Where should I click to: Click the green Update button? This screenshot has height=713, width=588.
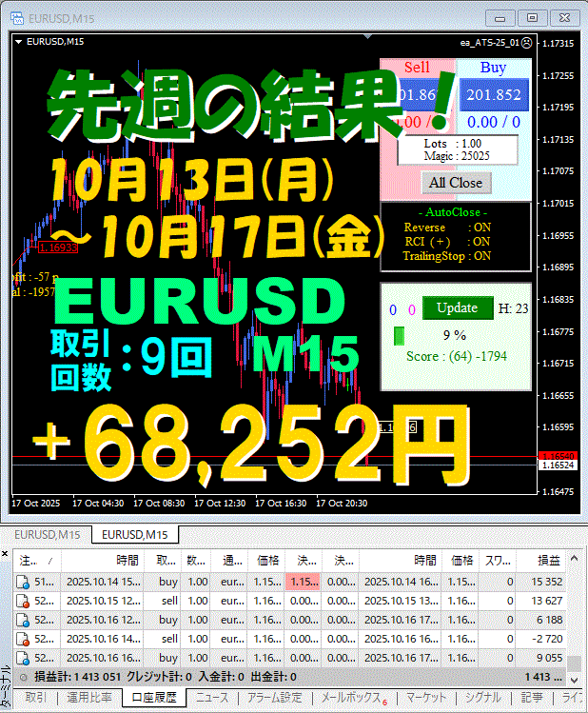pyautogui.click(x=458, y=307)
